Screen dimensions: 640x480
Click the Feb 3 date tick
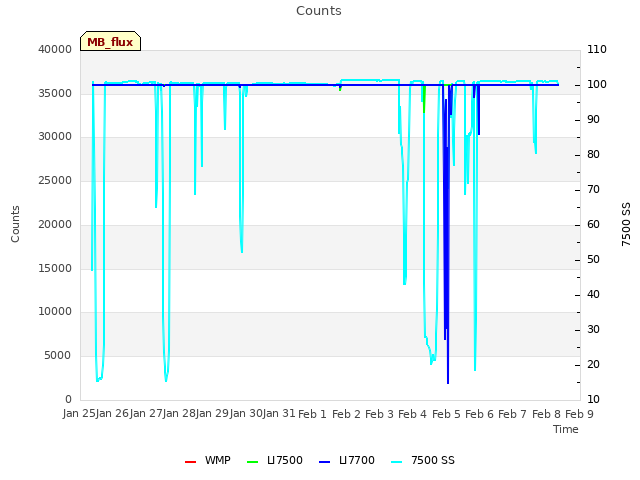point(379,414)
